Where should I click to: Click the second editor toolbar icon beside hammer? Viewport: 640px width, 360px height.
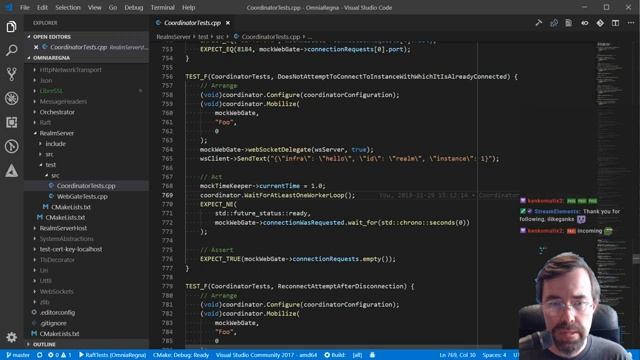[x=554, y=23]
